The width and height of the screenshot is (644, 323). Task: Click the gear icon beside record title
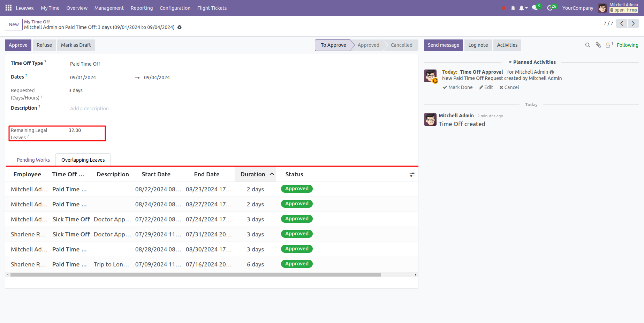pos(180,27)
